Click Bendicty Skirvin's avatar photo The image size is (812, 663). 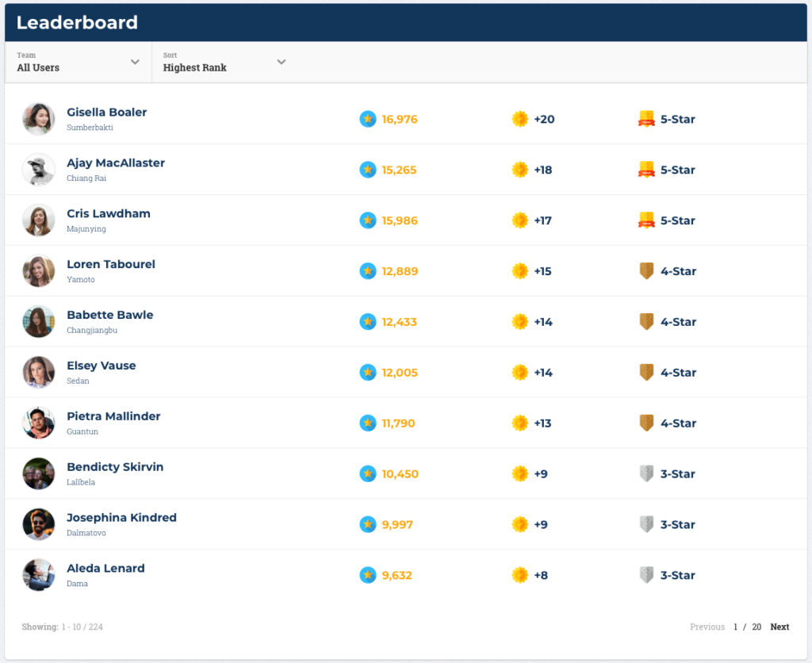[x=38, y=474]
